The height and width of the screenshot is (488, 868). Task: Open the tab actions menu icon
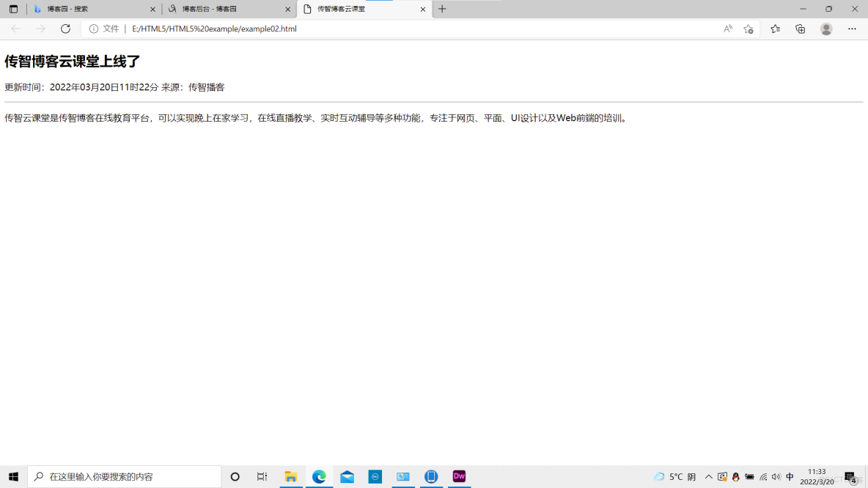click(13, 9)
